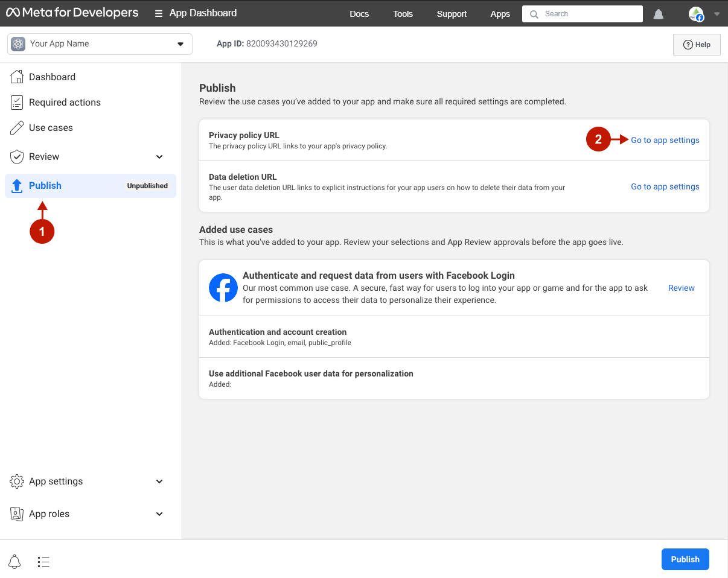Viewport: 728px width, 578px height.
Task: Open the account dropdown arrow beside the avatar
Action: [717, 14]
